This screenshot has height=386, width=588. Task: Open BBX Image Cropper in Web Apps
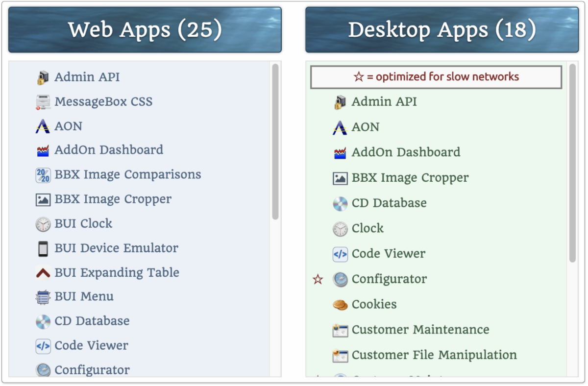tap(113, 199)
